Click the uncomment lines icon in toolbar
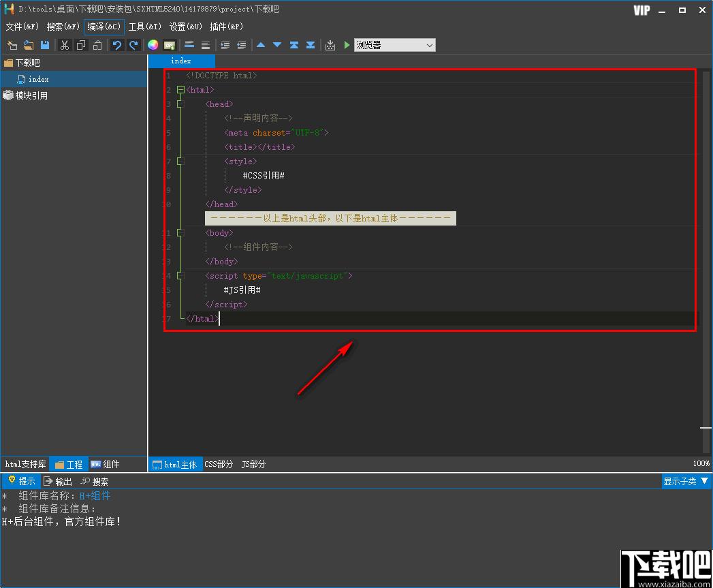 tap(206, 45)
